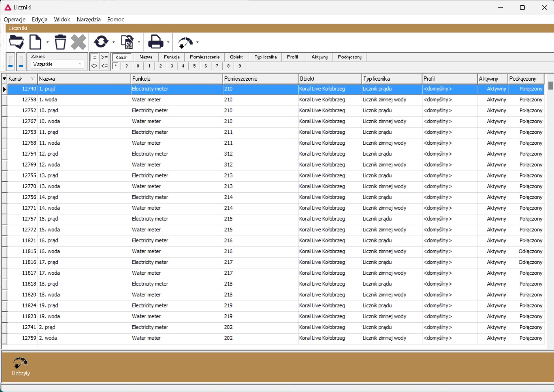Select the Pomieszczenie filter tab
Screen dimensions: 554x392
(205, 57)
